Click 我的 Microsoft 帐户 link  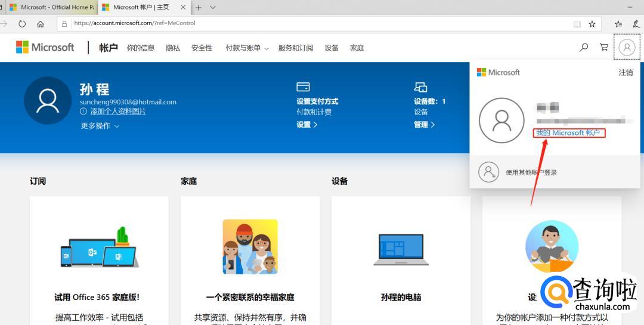(x=568, y=133)
